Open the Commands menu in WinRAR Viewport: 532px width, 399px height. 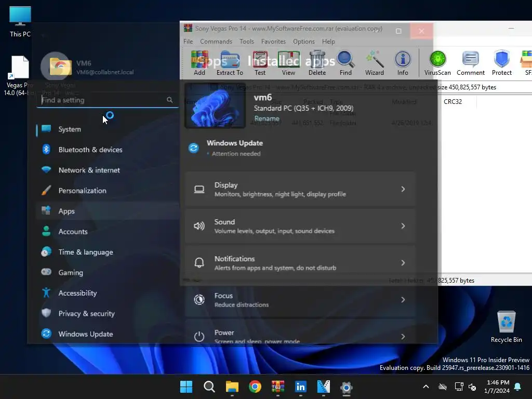point(216,42)
